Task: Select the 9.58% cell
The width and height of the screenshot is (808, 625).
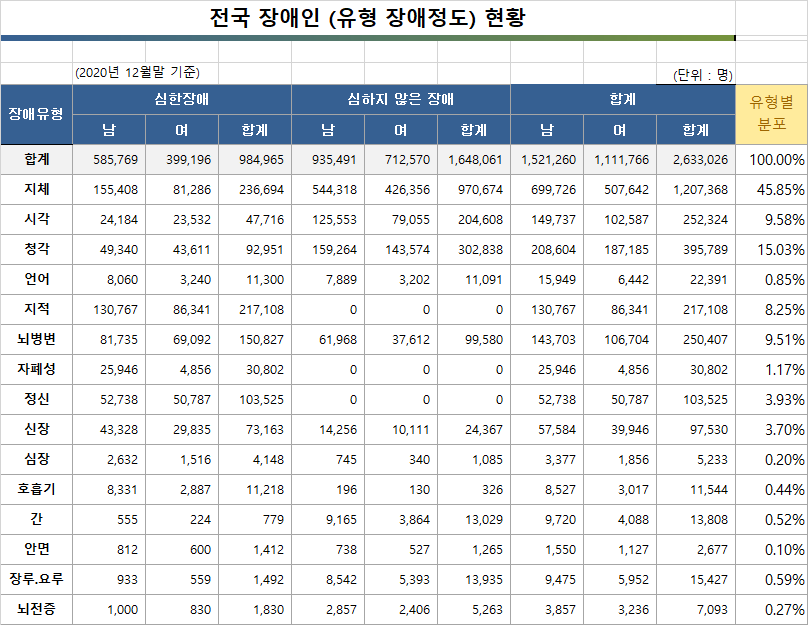Action: [x=771, y=219]
